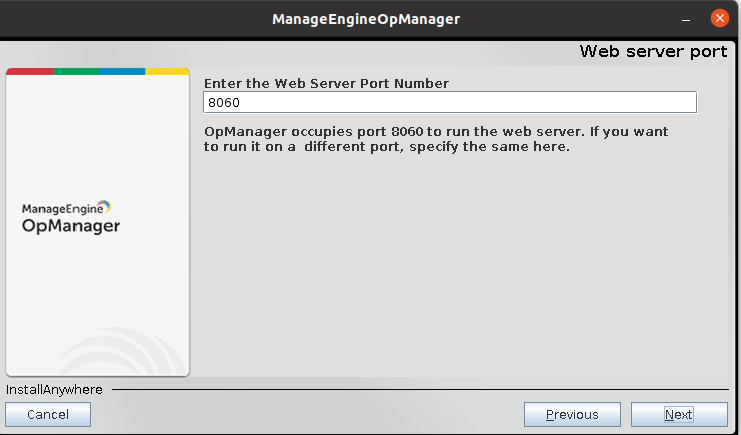Click the OpManager port description text
Image resolution: width=741 pixels, height=435 pixels.
(436, 139)
